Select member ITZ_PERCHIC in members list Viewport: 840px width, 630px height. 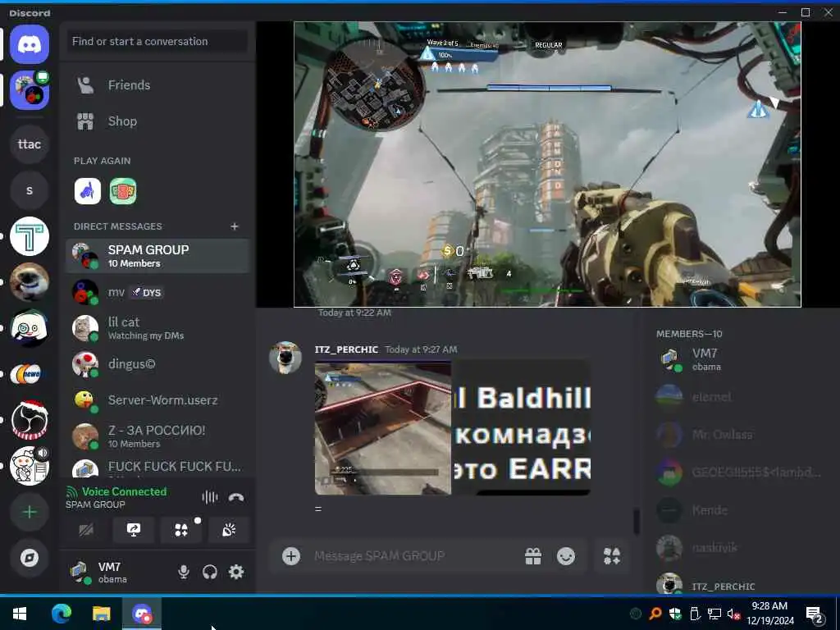pos(738,584)
